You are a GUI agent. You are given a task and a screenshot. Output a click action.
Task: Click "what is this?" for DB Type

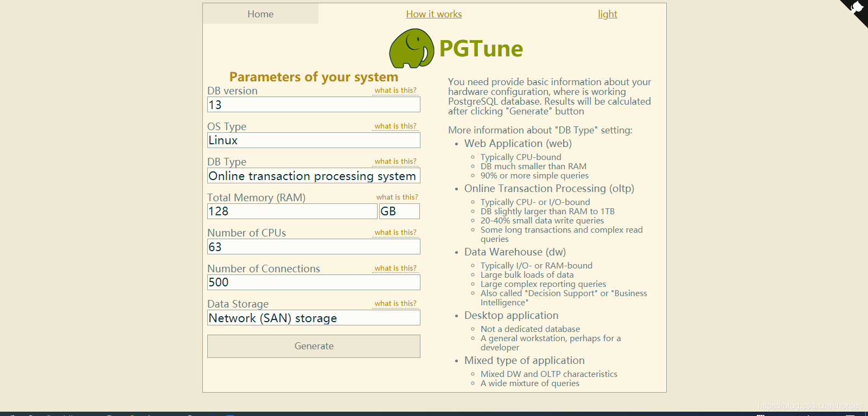click(395, 161)
